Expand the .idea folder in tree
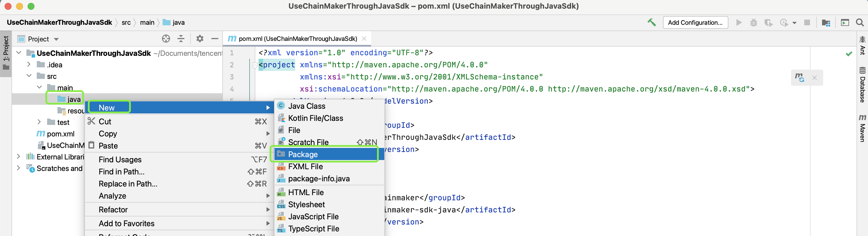The height and width of the screenshot is (236, 868). (29, 64)
